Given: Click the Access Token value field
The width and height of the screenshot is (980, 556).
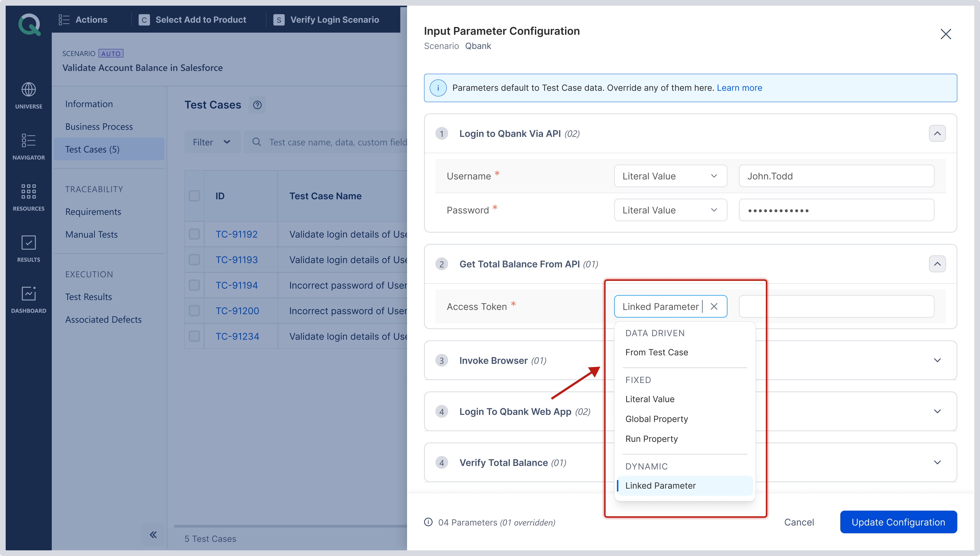Looking at the screenshot, I should coord(836,306).
